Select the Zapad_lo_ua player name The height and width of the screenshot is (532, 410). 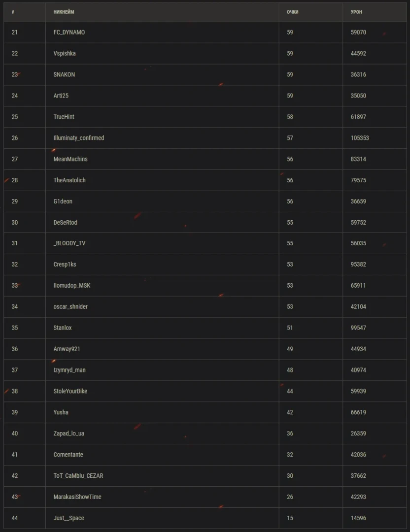click(69, 433)
